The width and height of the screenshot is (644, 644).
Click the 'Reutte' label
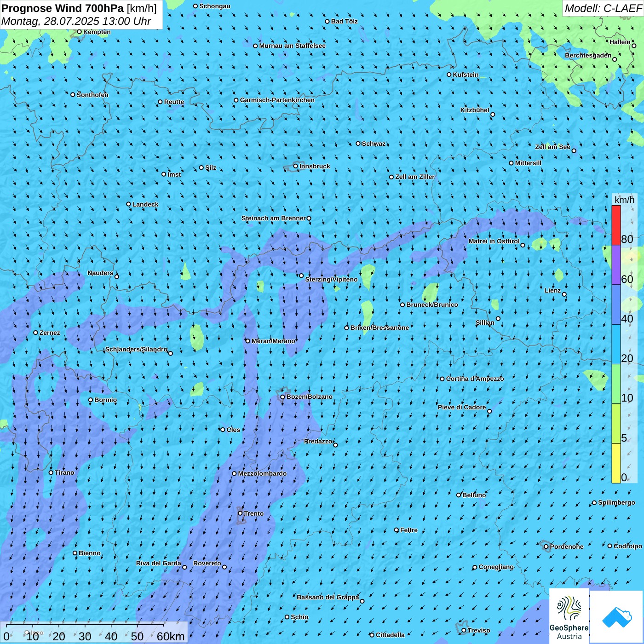pos(174,102)
